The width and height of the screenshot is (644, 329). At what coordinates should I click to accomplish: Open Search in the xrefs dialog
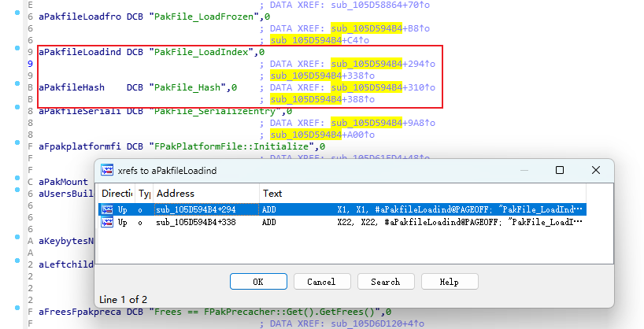(385, 281)
